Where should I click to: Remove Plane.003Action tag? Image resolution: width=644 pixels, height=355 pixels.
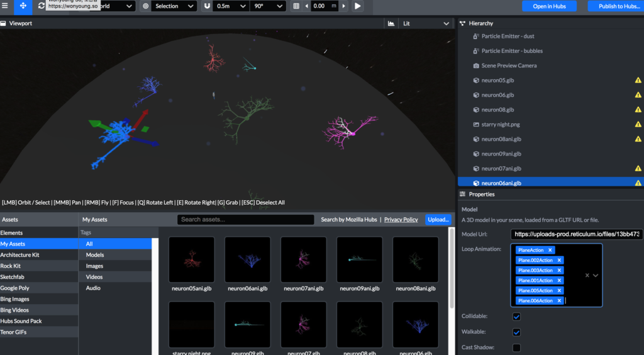pyautogui.click(x=559, y=271)
